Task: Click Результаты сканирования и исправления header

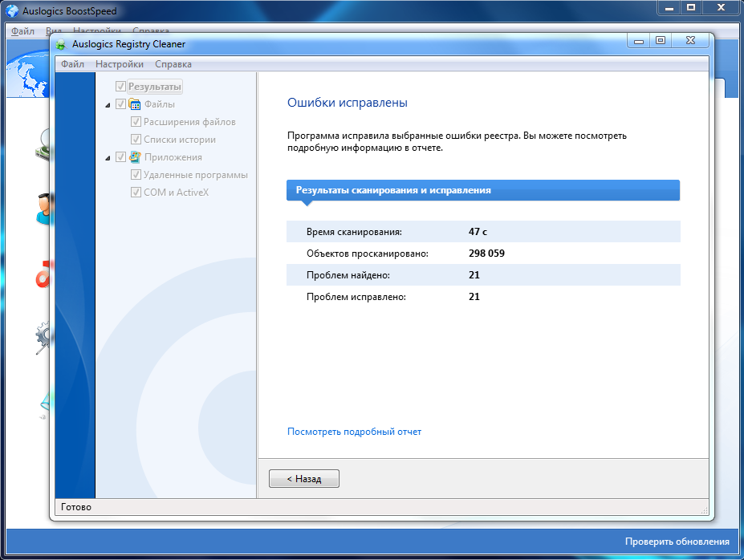Action: (483, 190)
